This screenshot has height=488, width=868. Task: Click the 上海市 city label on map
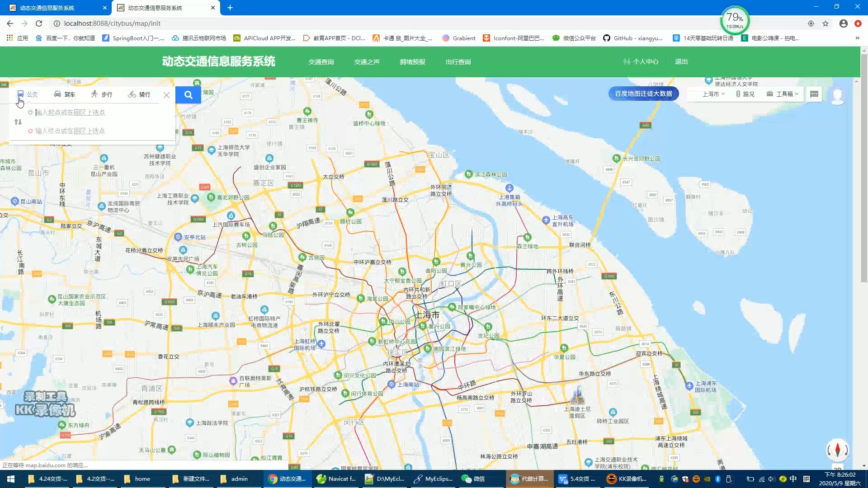[x=427, y=314]
